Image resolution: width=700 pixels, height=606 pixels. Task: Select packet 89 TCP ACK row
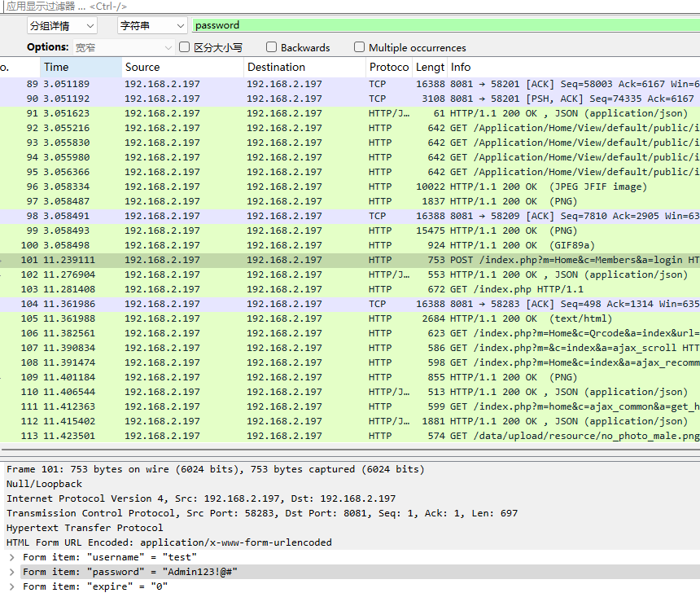[350, 84]
